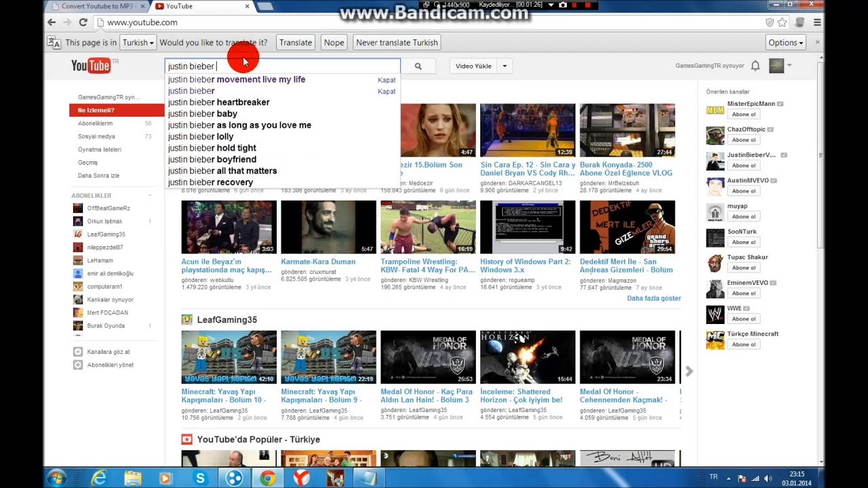Click 'Daha fazla göster' link

(x=654, y=298)
